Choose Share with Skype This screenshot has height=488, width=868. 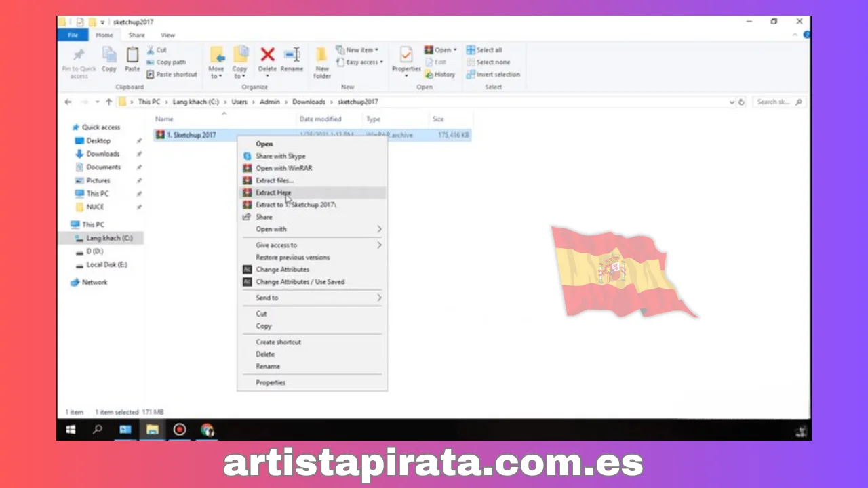312,156
